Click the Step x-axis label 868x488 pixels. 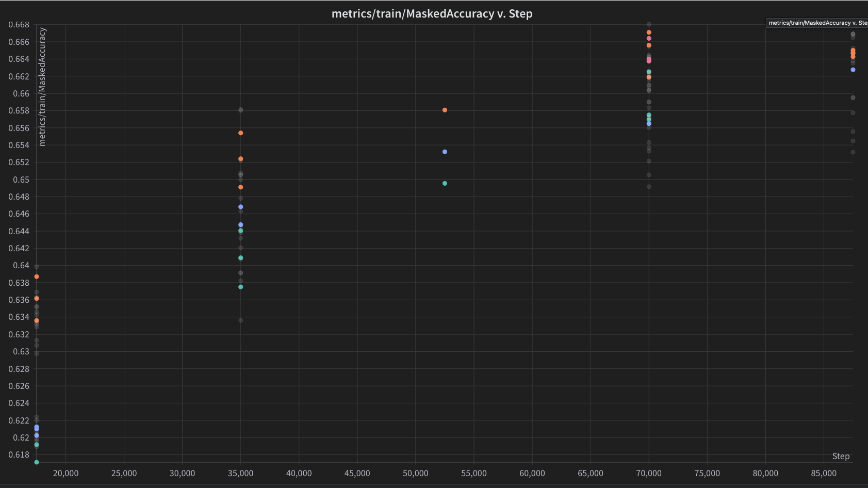coord(840,456)
